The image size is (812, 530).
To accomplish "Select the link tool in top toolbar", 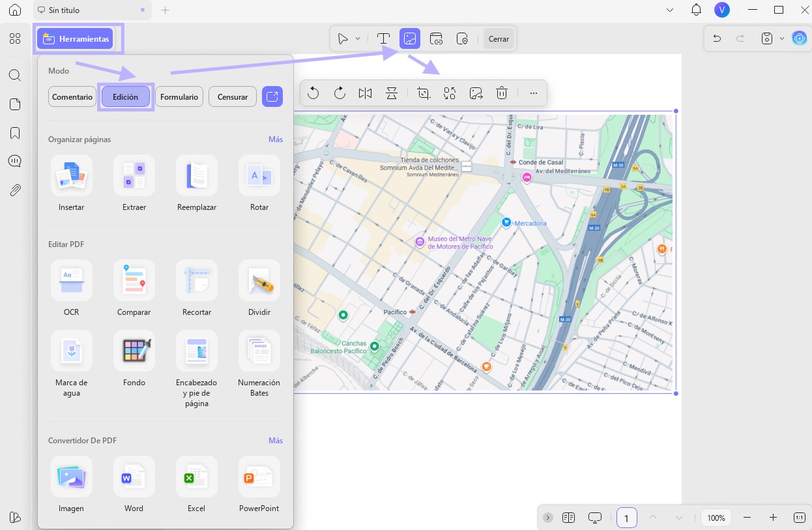I will coord(436,39).
